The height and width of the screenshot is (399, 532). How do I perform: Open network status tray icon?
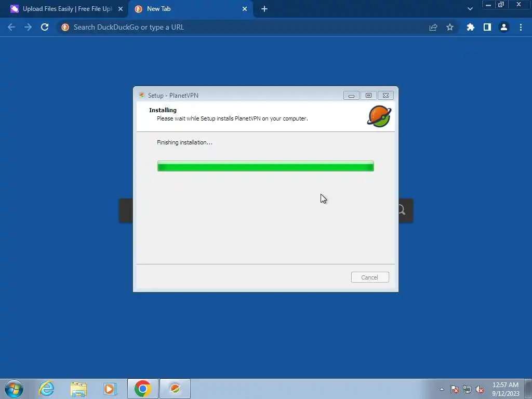pos(467,389)
